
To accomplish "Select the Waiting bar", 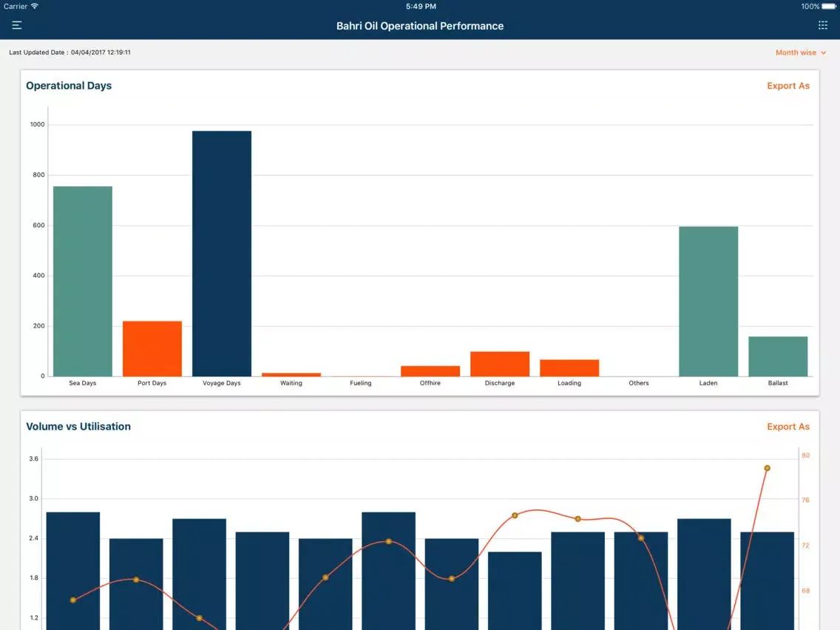I will click(291, 374).
